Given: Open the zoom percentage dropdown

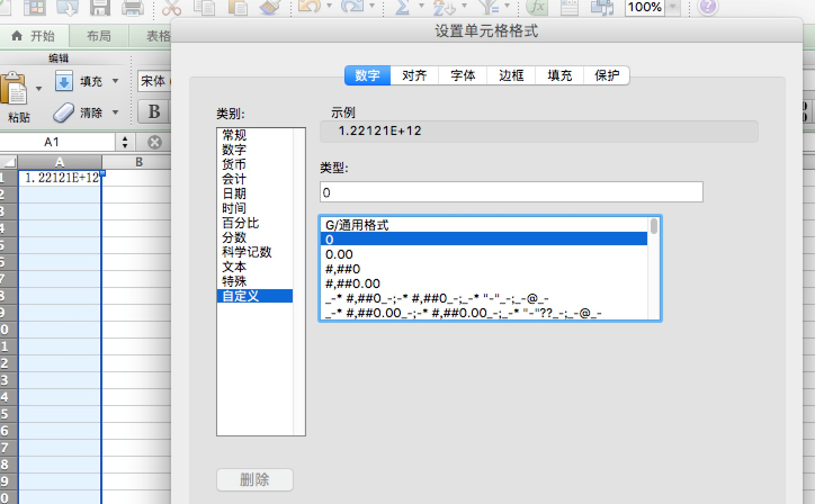Looking at the screenshot, I should tap(673, 7).
